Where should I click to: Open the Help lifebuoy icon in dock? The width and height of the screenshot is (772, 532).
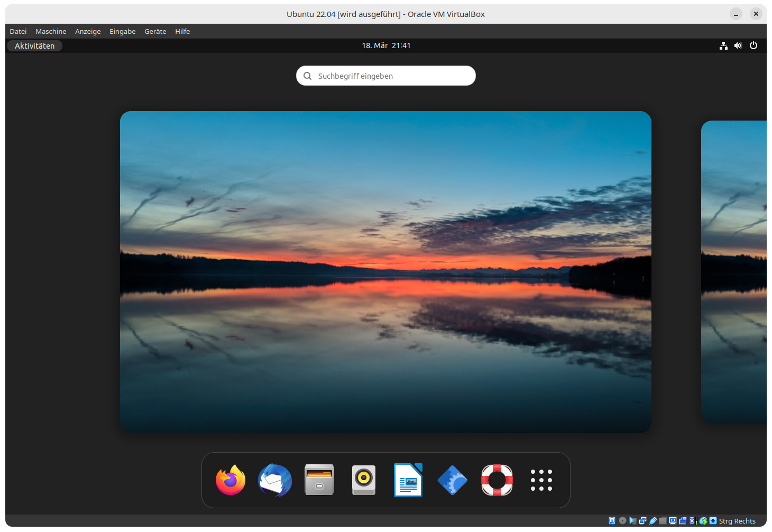pyautogui.click(x=497, y=480)
